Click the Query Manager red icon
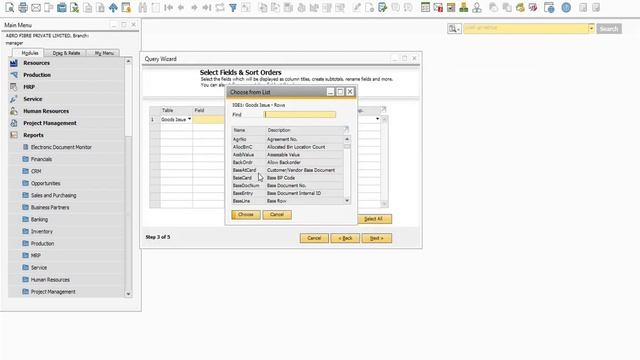This screenshot has height=360, width=640. click(438, 7)
